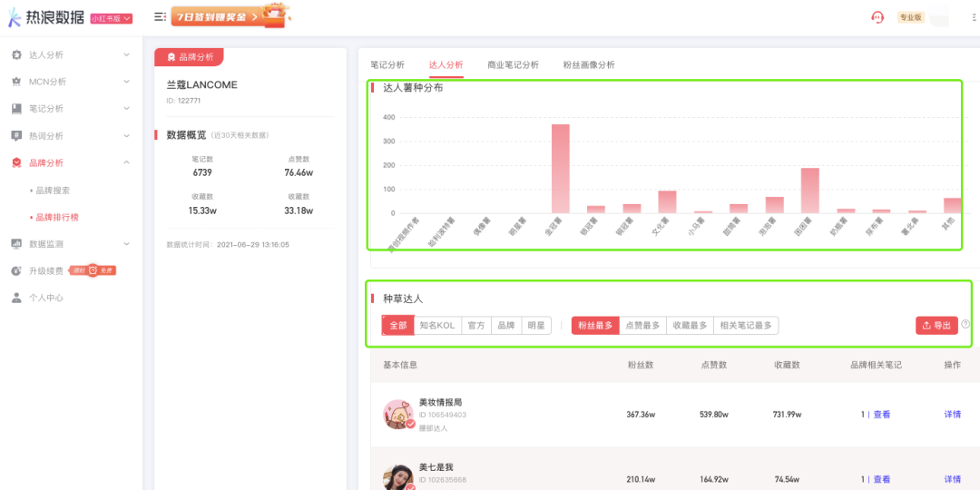The height and width of the screenshot is (490, 980).
Task: Click the 限时免费 promotional badge
Action: coord(93,270)
